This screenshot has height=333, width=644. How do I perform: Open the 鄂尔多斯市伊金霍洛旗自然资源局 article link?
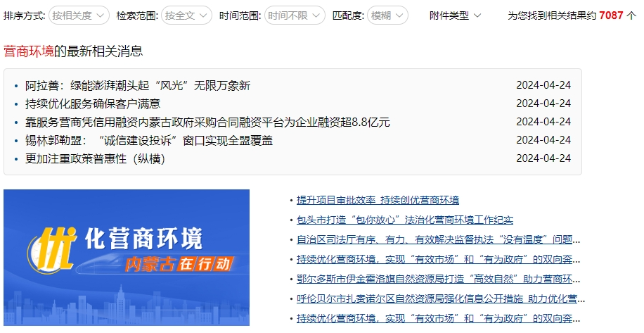click(x=434, y=279)
